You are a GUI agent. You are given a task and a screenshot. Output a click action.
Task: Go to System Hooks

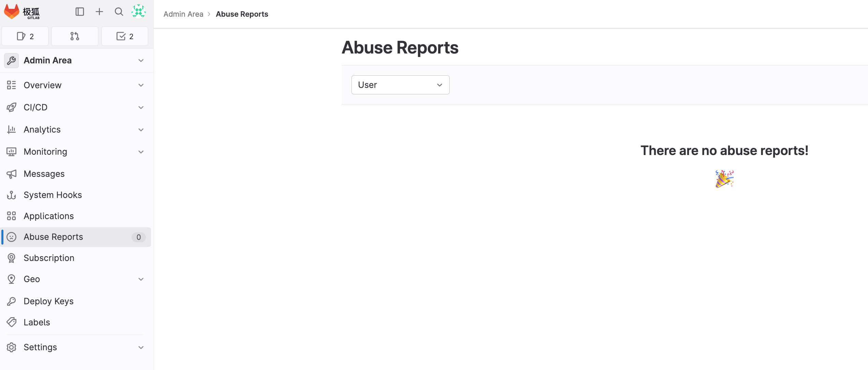click(53, 195)
